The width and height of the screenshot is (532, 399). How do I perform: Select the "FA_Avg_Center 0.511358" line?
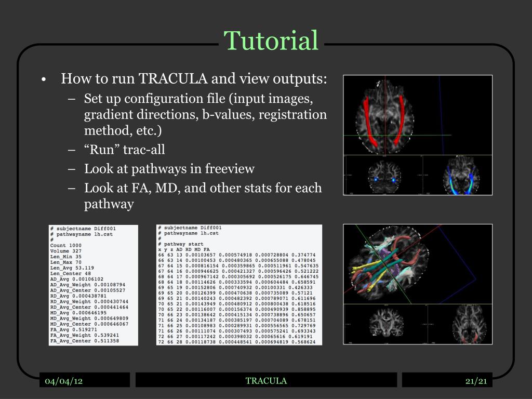click(85, 341)
